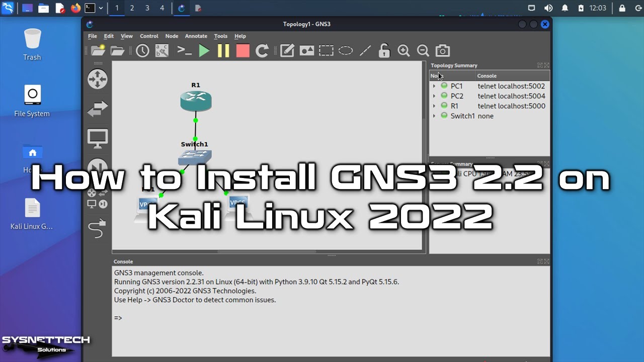The image size is (644, 362).
Task: Select the PC1 row label
Action: pyautogui.click(x=456, y=86)
